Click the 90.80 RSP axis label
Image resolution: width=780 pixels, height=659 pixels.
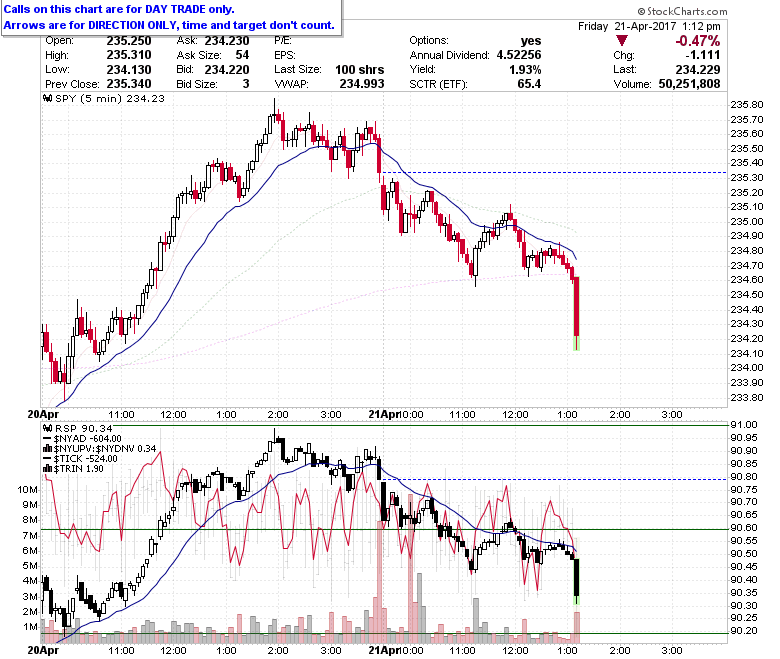coord(744,476)
